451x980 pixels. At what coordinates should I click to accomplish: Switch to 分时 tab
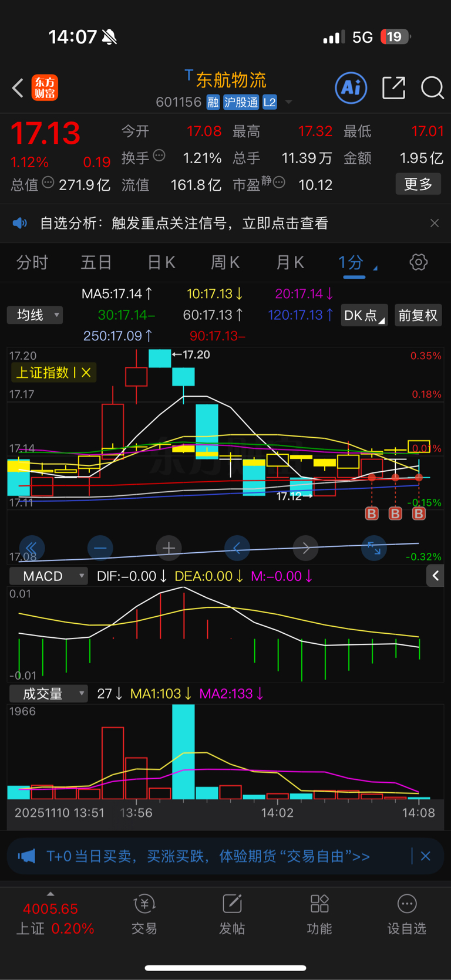pyautogui.click(x=32, y=262)
